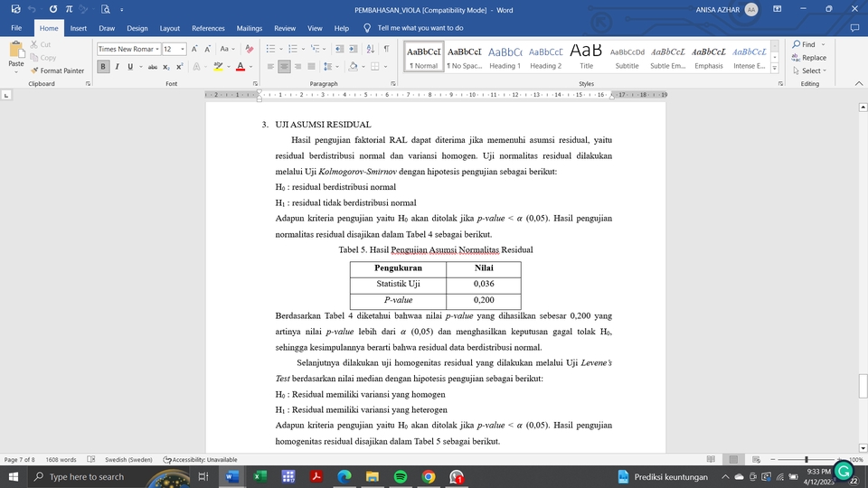The height and width of the screenshot is (488, 868).
Task: Insert equation from quick access pi icon
Action: click(x=70, y=9)
